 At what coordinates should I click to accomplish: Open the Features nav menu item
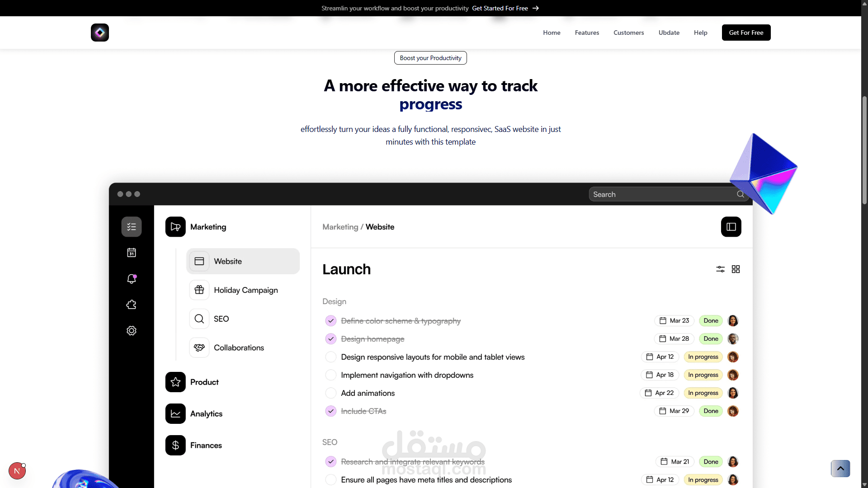(587, 33)
